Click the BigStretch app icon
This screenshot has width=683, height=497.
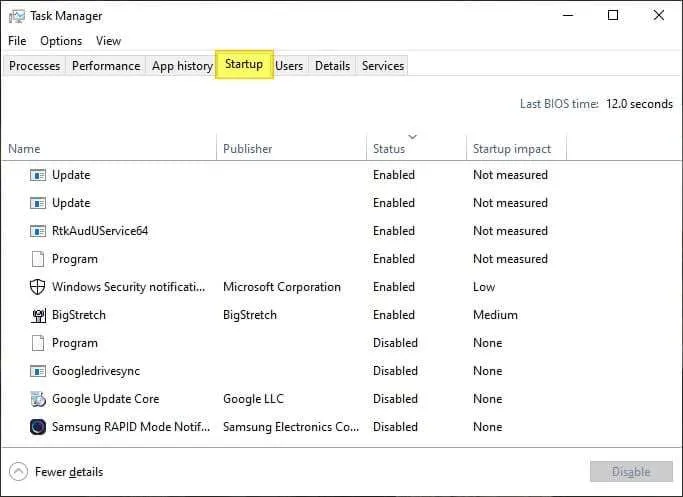pos(38,315)
